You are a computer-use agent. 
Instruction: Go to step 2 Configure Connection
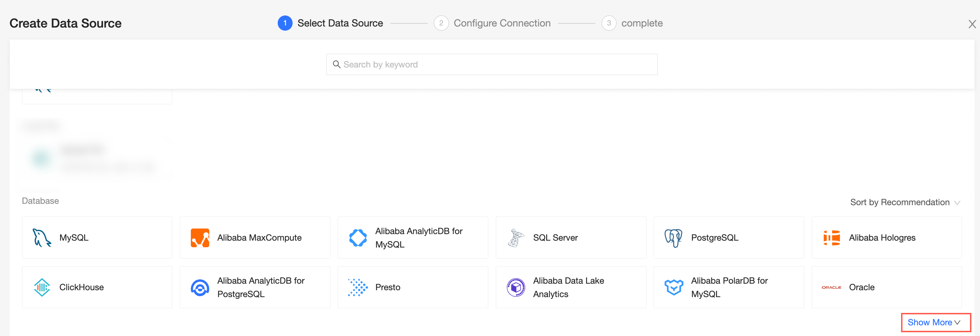[x=492, y=23]
